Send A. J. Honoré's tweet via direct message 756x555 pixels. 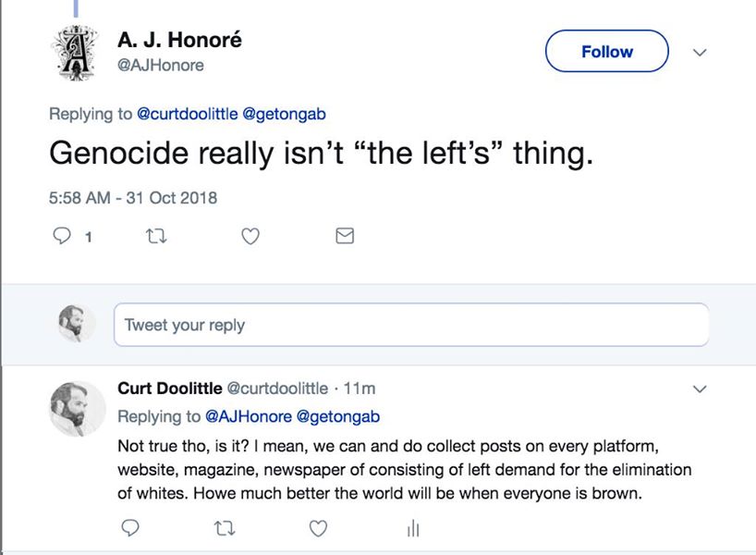click(x=344, y=237)
